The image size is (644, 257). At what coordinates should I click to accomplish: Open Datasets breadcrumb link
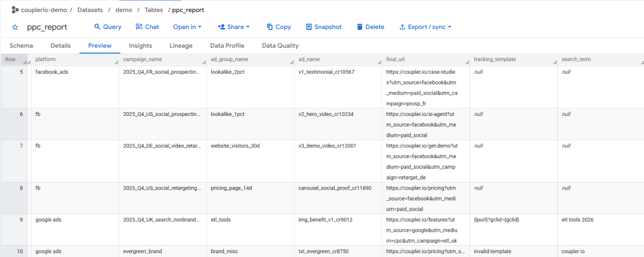tap(90, 10)
